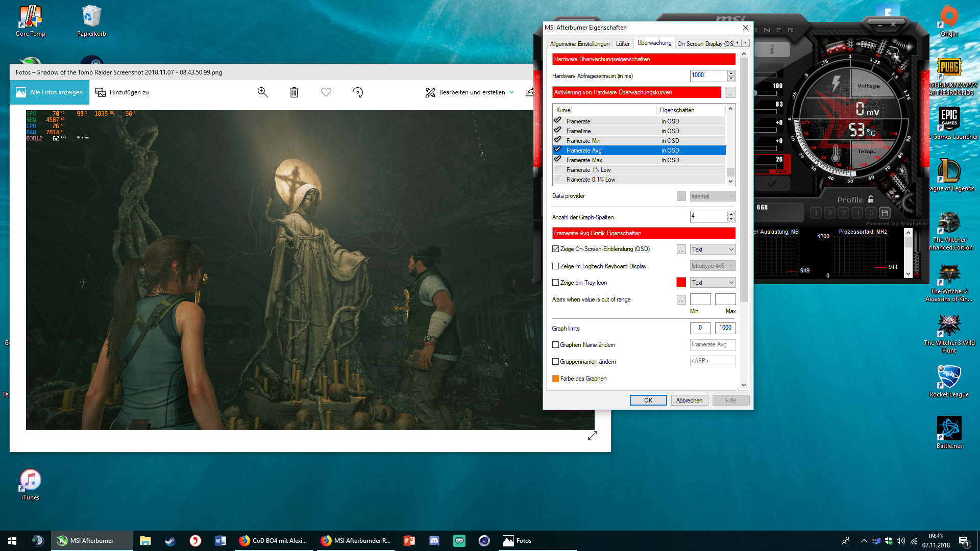Switch to the Lüfter tab
980x551 pixels.
(623, 44)
